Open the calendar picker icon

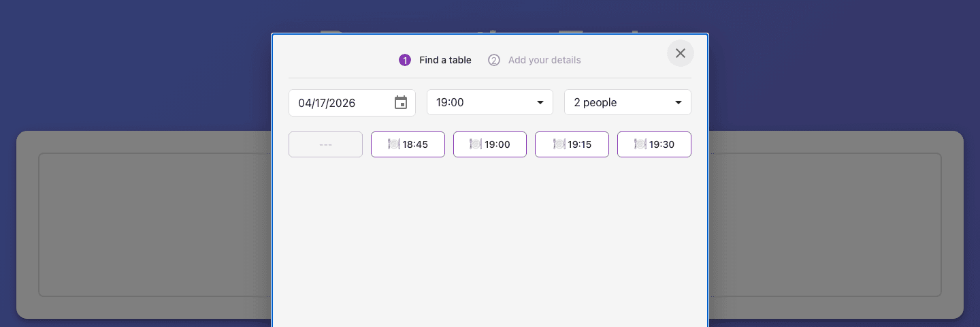401,103
